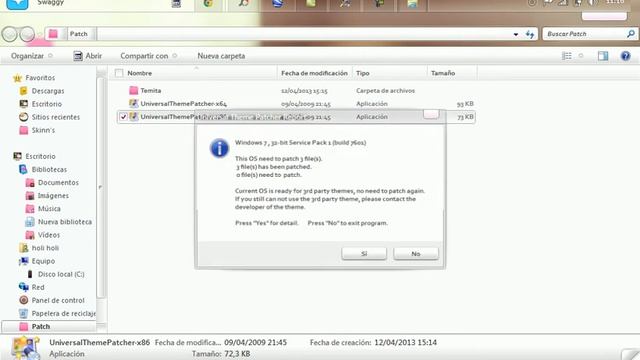The image size is (640, 360).
Task: Open holi holi user folder
Action: (45, 248)
